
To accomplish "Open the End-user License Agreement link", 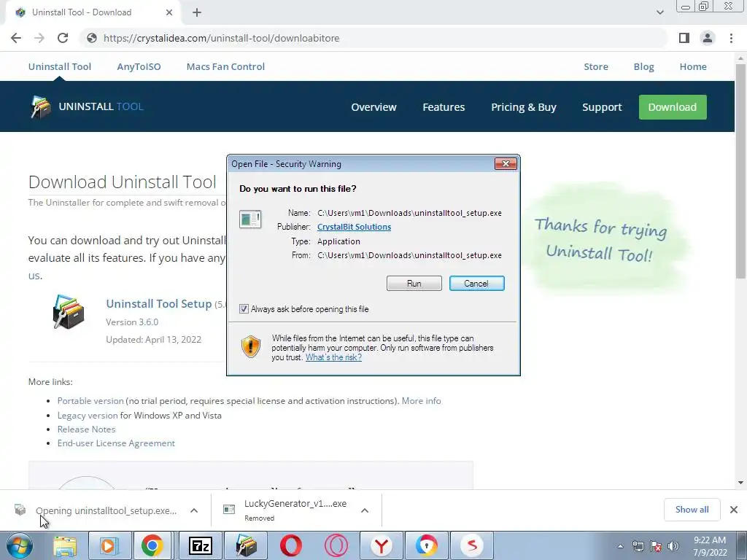I will coord(116,443).
